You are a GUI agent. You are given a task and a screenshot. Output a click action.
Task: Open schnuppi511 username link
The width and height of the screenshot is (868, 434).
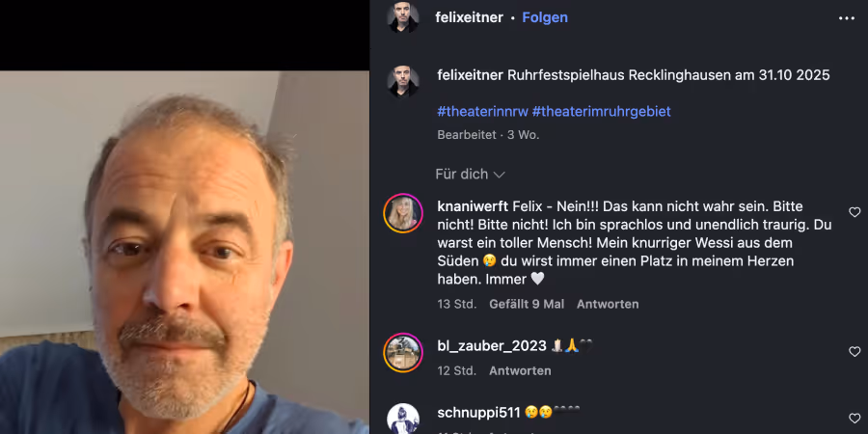(478, 413)
